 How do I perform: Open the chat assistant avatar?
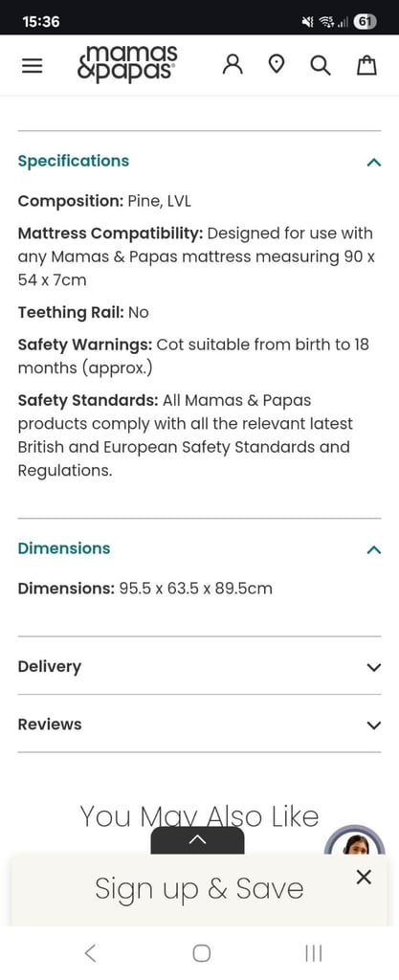(x=355, y=841)
